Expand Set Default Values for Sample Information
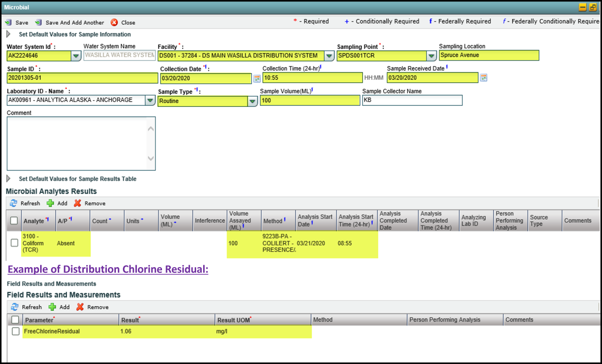This screenshot has height=364, width=602. (8, 35)
